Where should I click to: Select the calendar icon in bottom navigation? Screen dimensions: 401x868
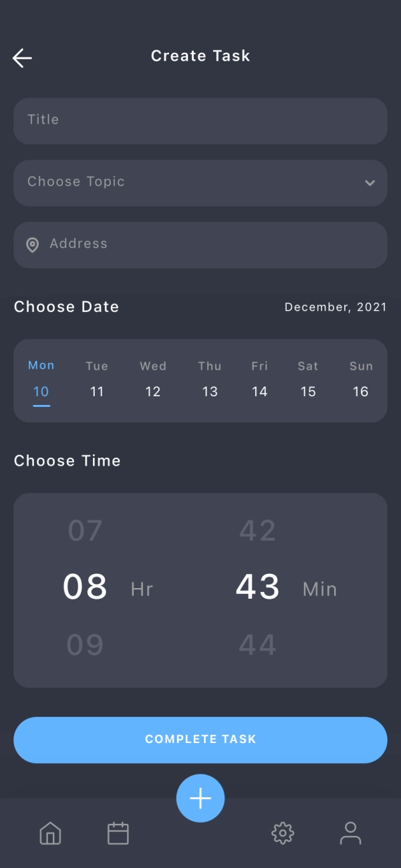click(118, 833)
